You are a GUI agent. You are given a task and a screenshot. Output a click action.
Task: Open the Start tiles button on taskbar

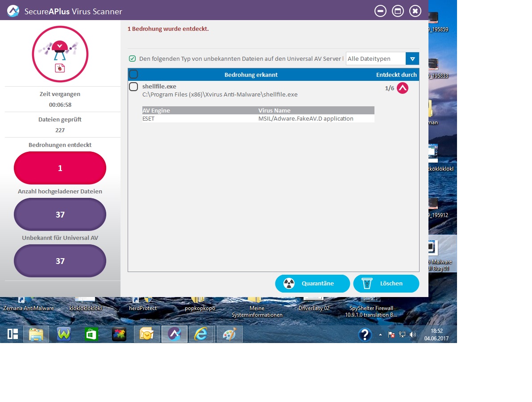coord(13,334)
